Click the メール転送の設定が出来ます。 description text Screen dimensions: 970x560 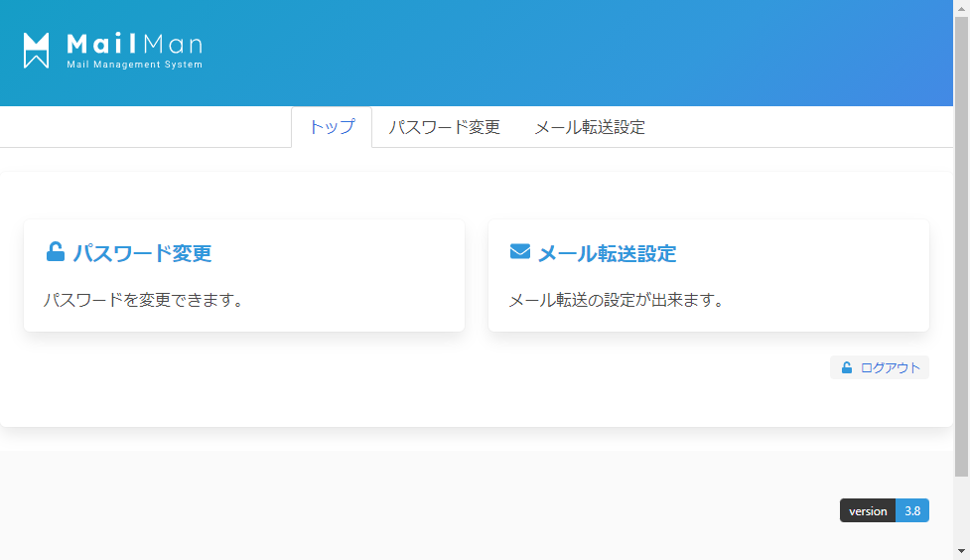point(616,300)
